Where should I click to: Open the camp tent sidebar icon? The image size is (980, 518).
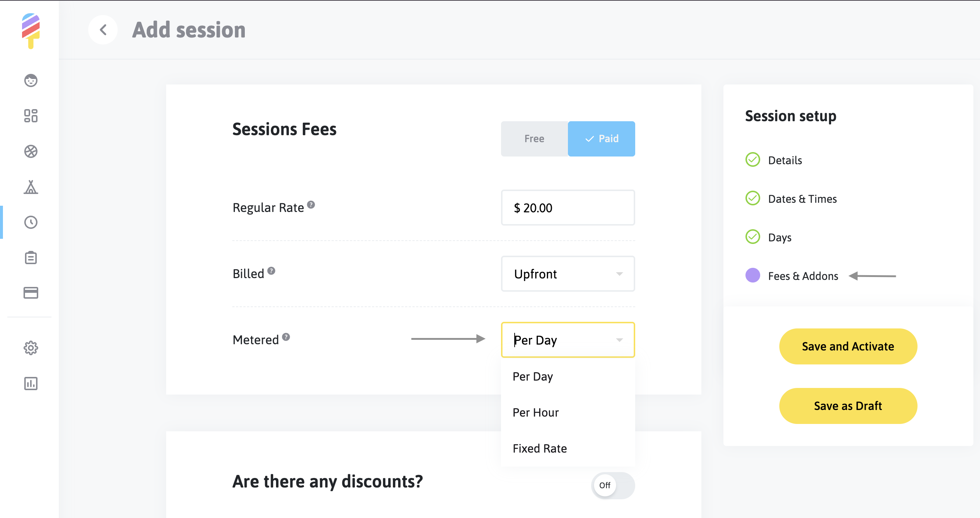pos(31,187)
